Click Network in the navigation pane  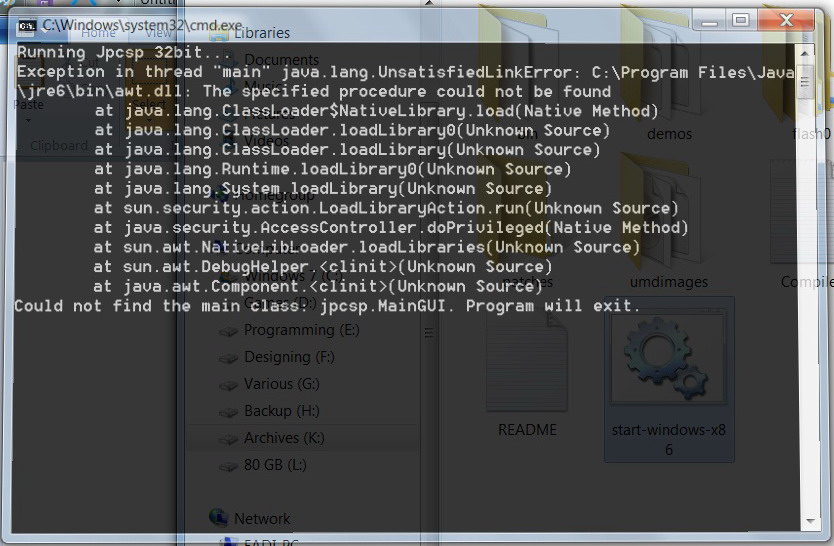tap(261, 518)
